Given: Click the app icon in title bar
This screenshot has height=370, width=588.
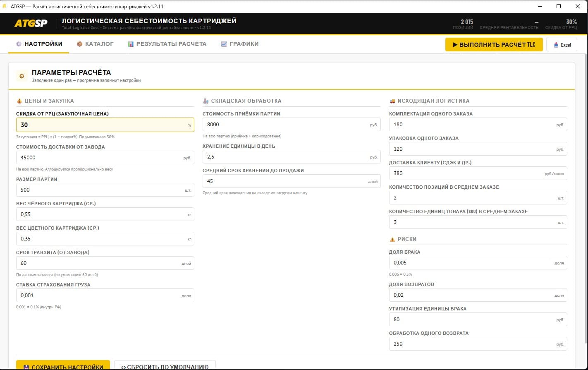Looking at the screenshot, I should [x=5, y=6].
